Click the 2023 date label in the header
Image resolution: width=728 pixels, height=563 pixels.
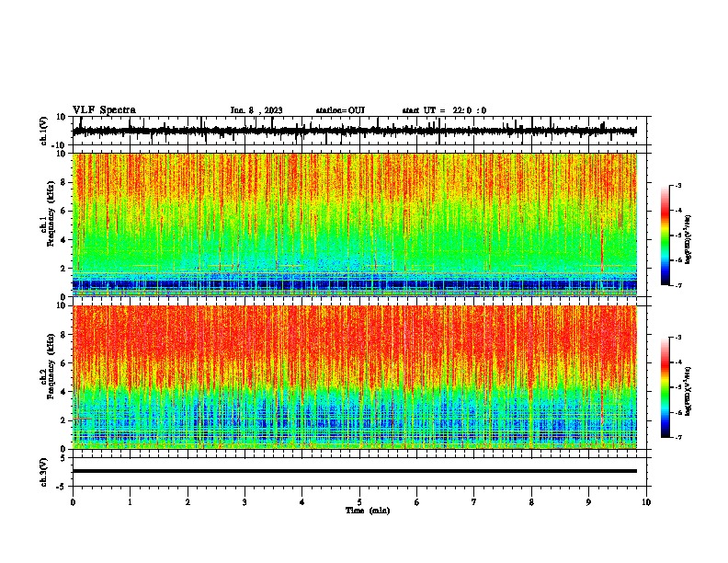273,110
